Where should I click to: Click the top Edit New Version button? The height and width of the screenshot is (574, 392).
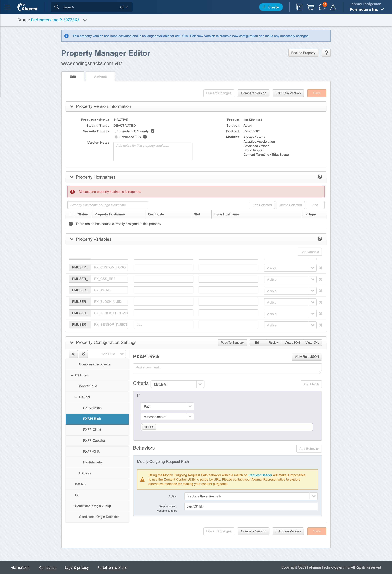[288, 93]
